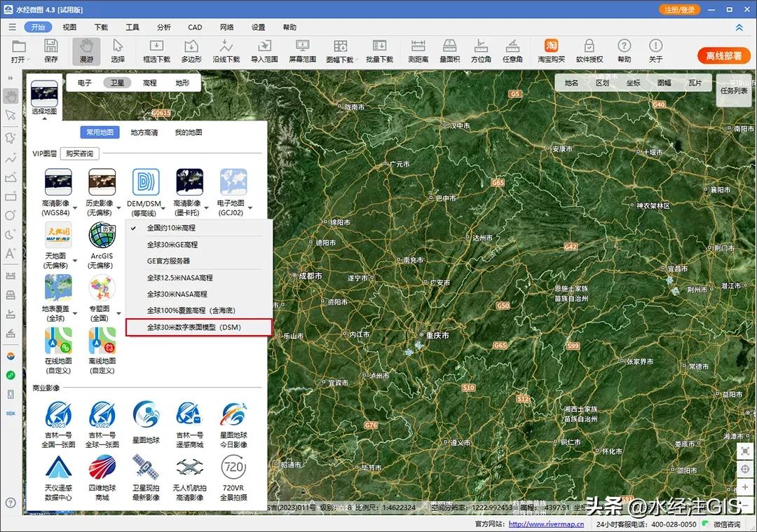Expand 高清影像 (墨卡托) dropdown arrow

click(207, 208)
